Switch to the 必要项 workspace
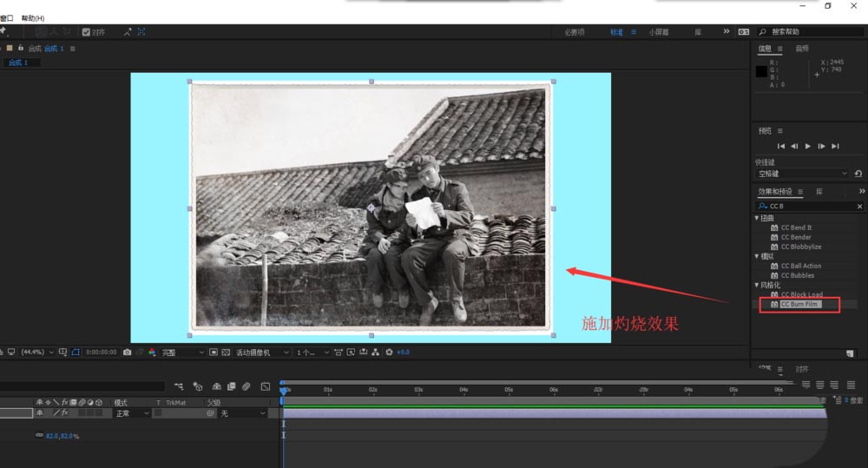 tap(575, 32)
